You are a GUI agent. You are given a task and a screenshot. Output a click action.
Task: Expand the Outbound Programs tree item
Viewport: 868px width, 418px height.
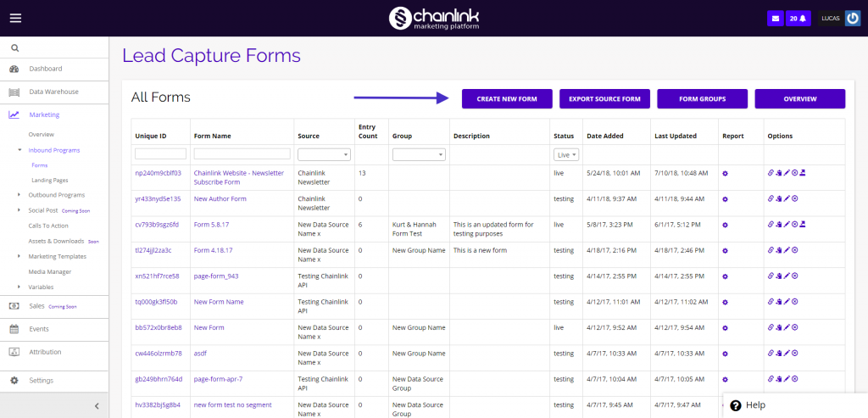coord(19,195)
